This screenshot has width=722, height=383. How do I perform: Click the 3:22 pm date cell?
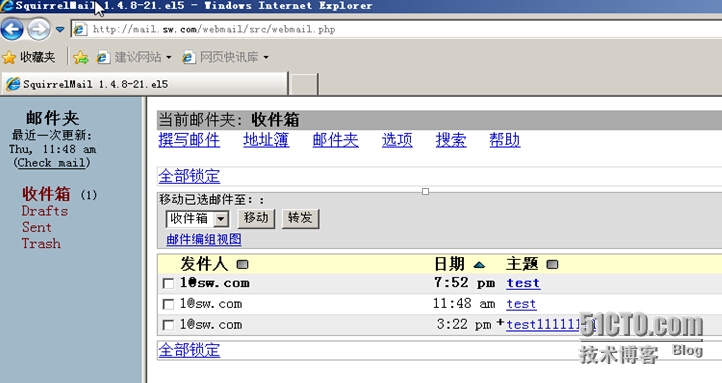point(464,324)
